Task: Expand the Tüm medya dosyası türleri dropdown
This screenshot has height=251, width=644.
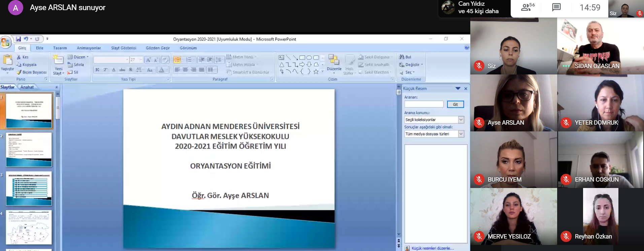Action: (461, 134)
